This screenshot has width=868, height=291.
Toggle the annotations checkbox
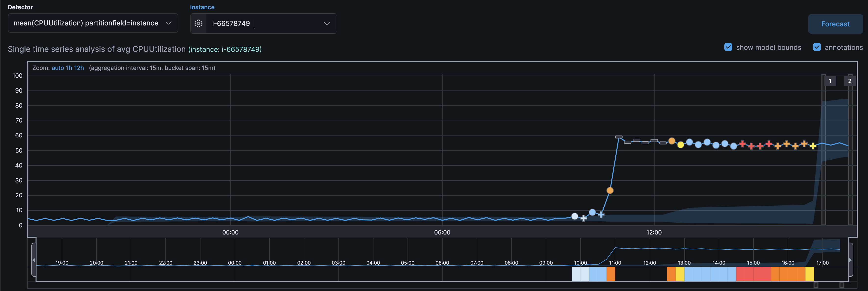[817, 47]
